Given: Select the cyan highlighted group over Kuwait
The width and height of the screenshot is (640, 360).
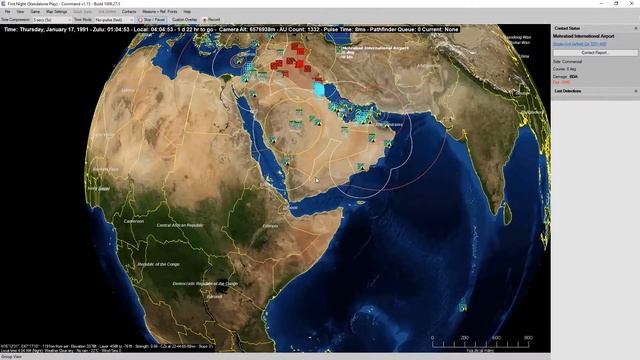Looking at the screenshot, I should tap(319, 89).
